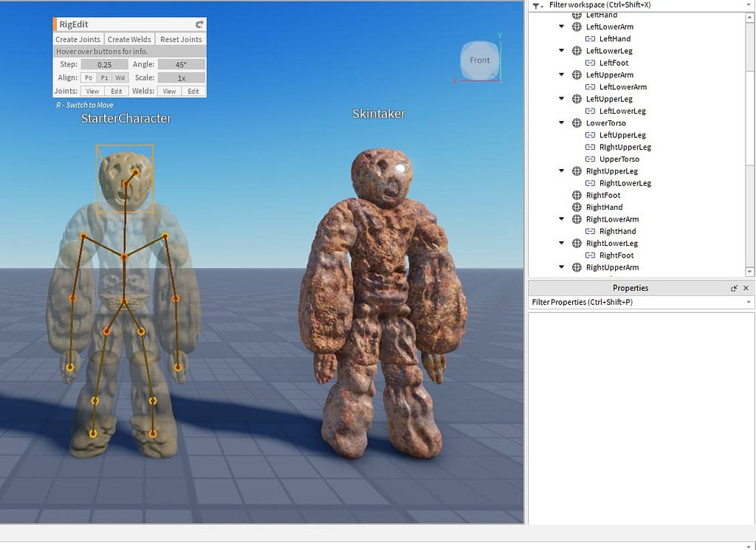
Task: Collapse RightUpperArm in the Explorer
Action: pyautogui.click(x=561, y=267)
